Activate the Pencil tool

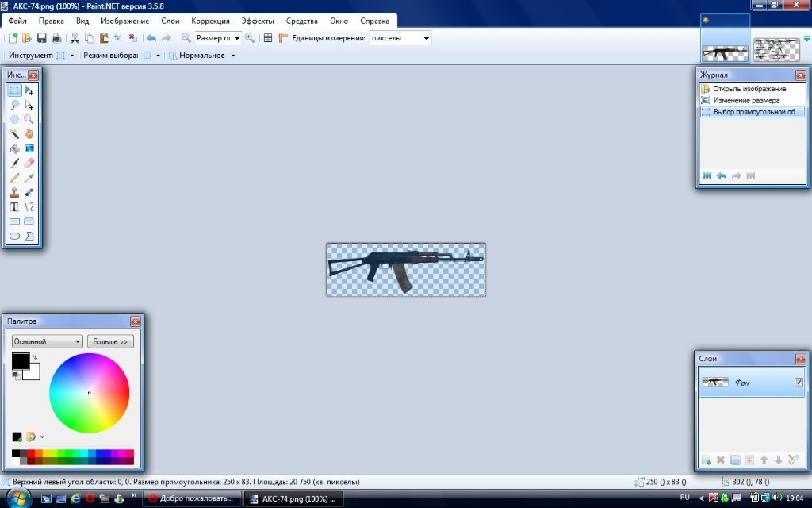click(14, 178)
